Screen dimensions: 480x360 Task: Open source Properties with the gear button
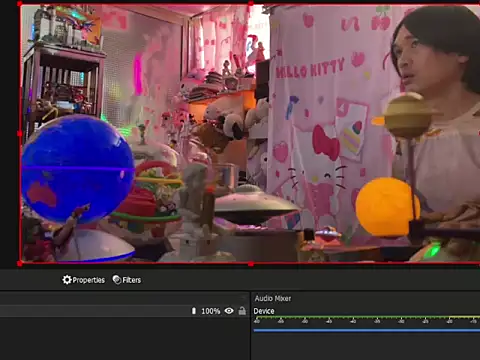point(84,280)
